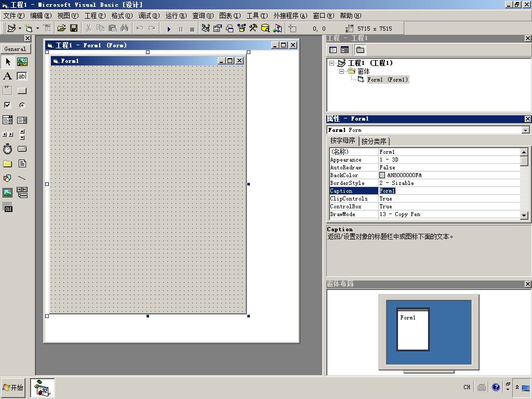Click the BackColor color swatch
The width and height of the screenshot is (532, 399).
pyautogui.click(x=382, y=175)
